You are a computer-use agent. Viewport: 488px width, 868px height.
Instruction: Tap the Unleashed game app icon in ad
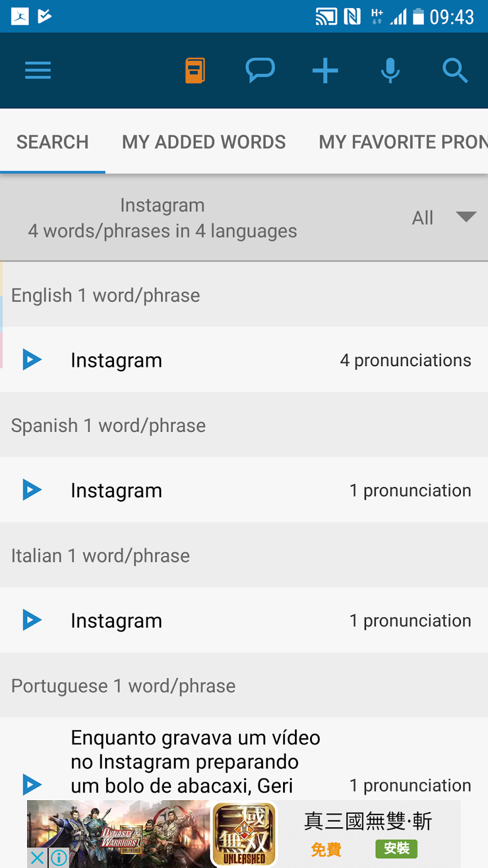[244, 834]
